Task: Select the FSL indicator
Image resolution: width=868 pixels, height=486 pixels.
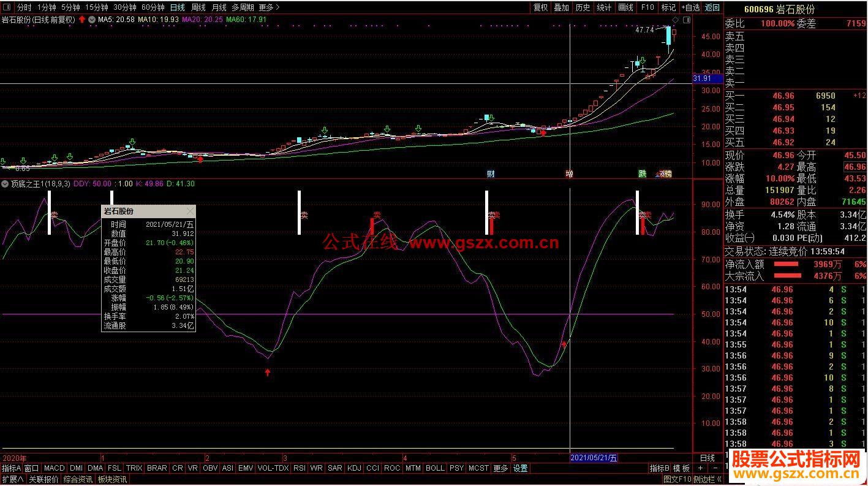Action: pos(115,468)
